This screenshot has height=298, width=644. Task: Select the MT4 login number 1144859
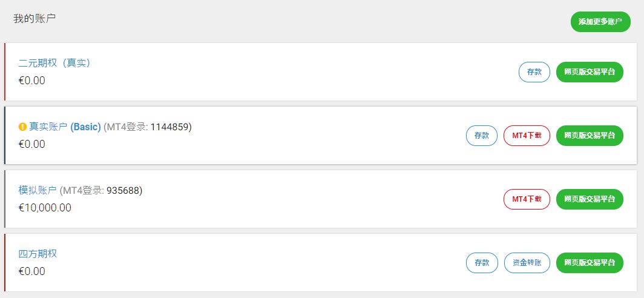pos(169,127)
